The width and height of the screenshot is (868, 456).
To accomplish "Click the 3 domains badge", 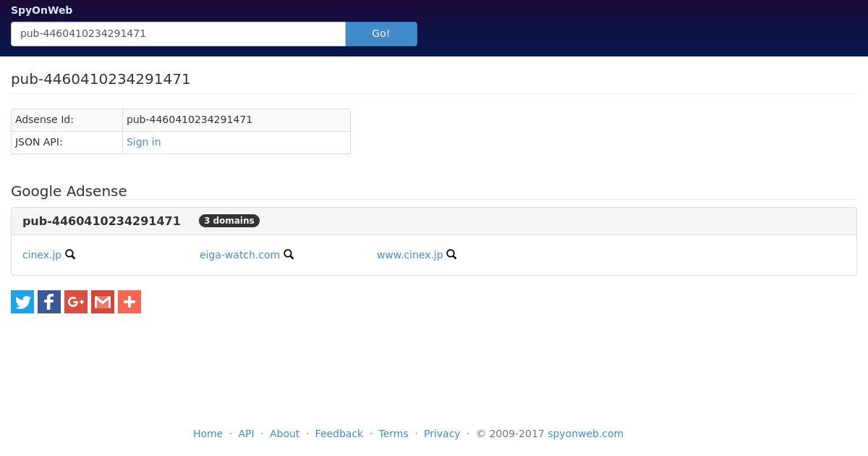I will tap(229, 221).
